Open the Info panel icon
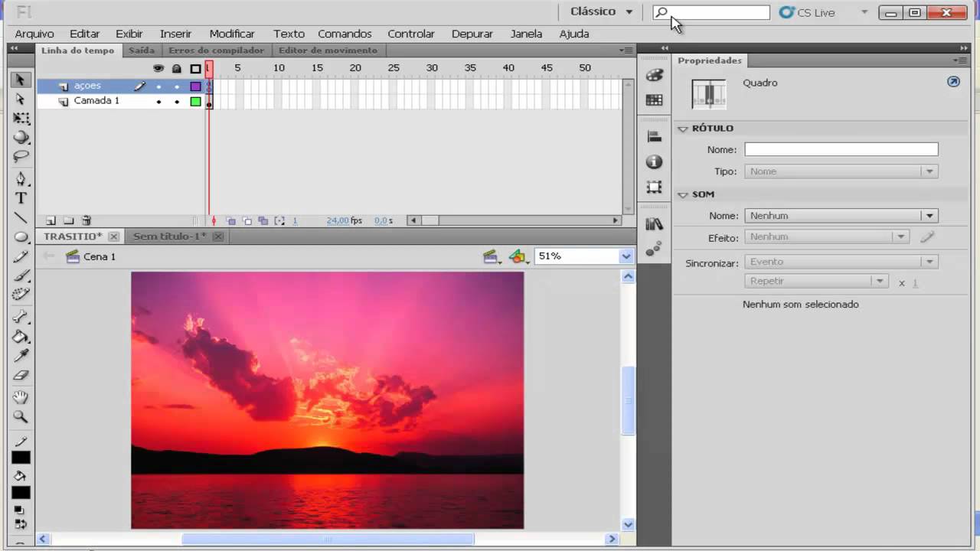980x551 pixels. 654,161
